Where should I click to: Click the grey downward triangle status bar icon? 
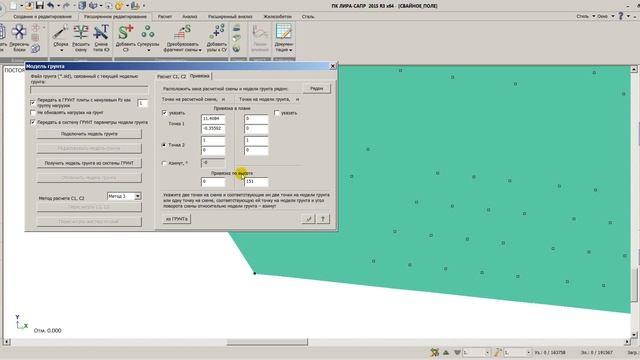click(x=457, y=352)
